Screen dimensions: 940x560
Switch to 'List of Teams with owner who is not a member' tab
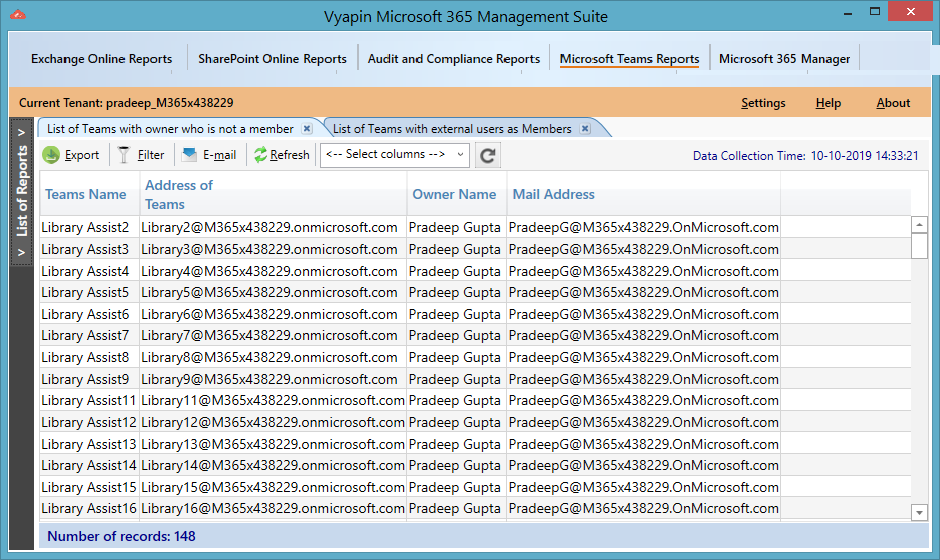point(170,129)
